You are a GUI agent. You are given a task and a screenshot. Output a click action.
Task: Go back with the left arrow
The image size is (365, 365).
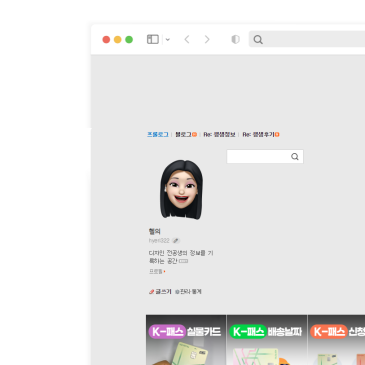click(187, 39)
